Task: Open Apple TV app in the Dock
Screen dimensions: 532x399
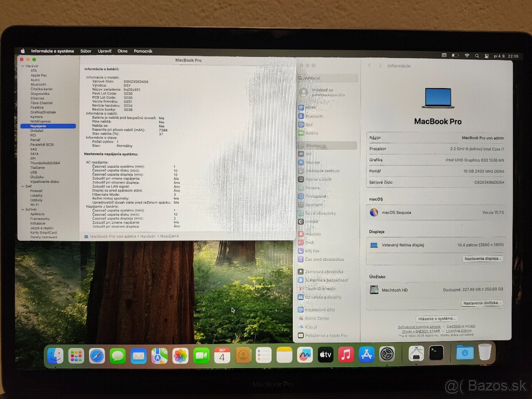Action: 325,355
